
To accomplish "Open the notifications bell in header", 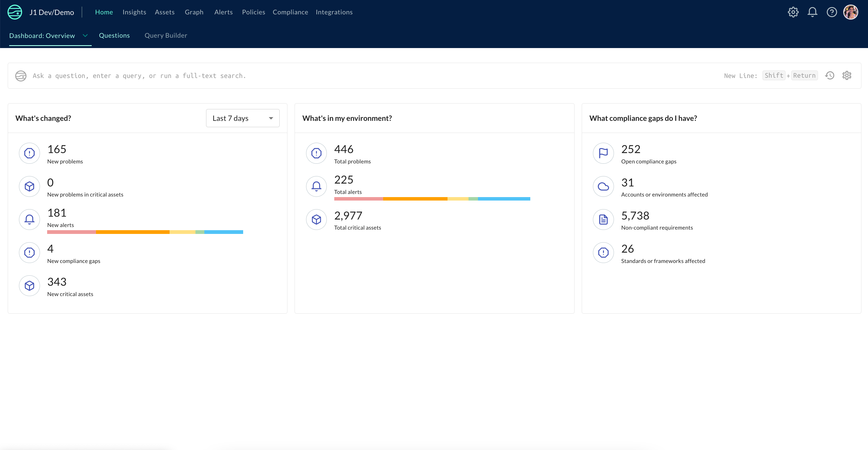I will [812, 12].
